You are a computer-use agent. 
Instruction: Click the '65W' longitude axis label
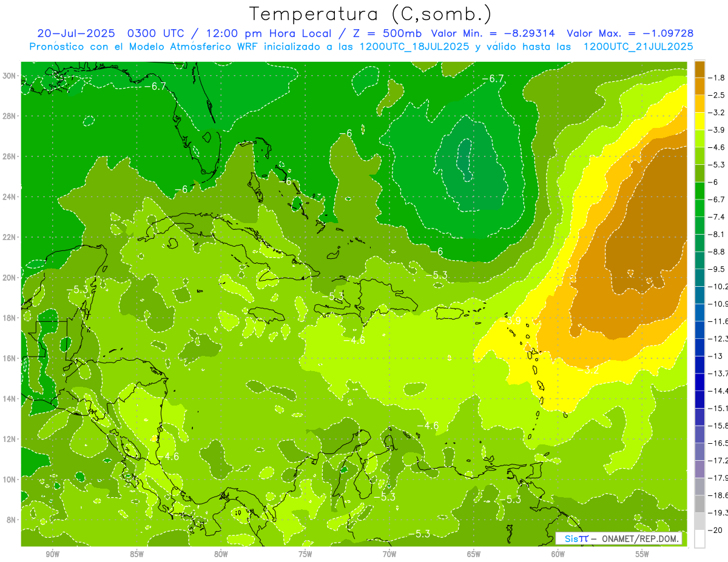474,554
